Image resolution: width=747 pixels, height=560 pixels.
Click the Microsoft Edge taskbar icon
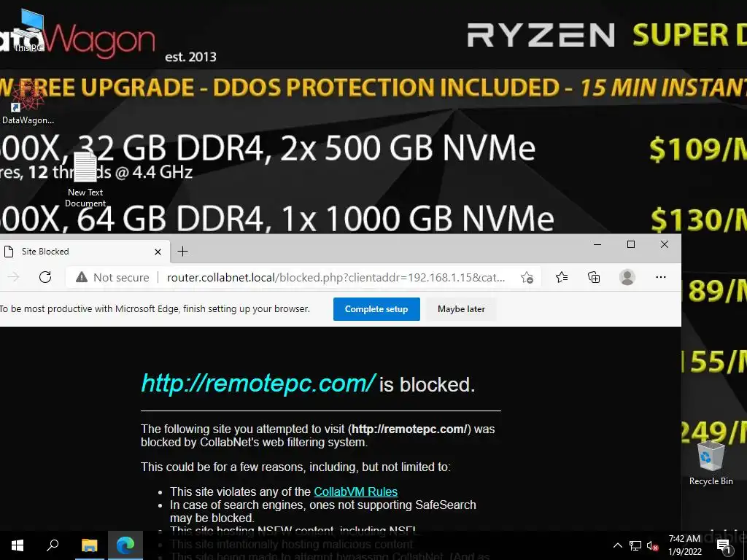click(x=125, y=545)
